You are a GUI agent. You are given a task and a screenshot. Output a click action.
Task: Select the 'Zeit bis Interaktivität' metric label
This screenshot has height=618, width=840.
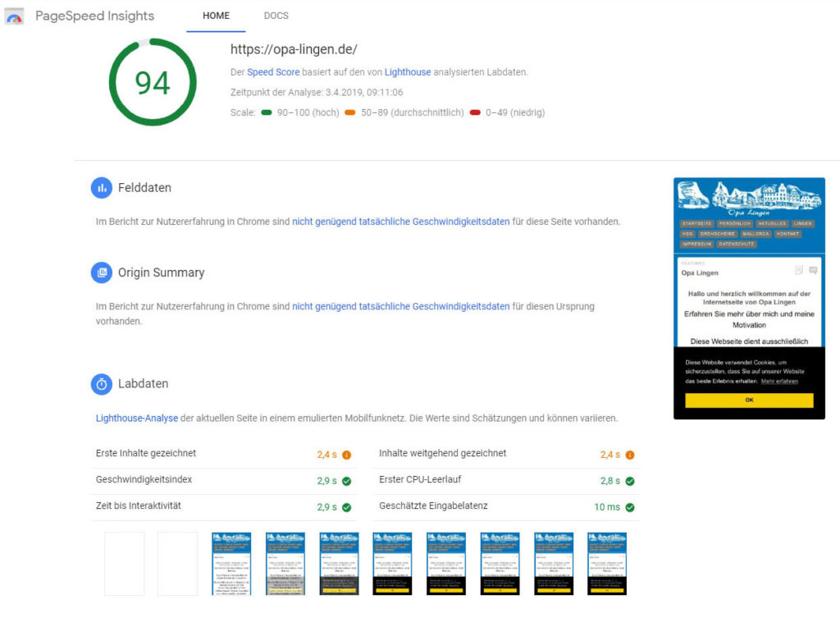[x=138, y=506]
